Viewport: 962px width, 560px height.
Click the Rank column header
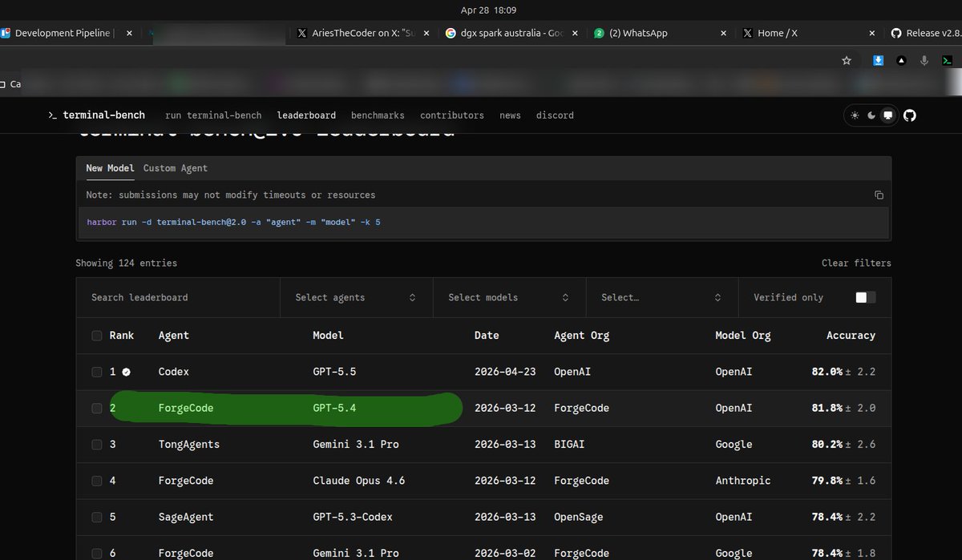point(122,336)
